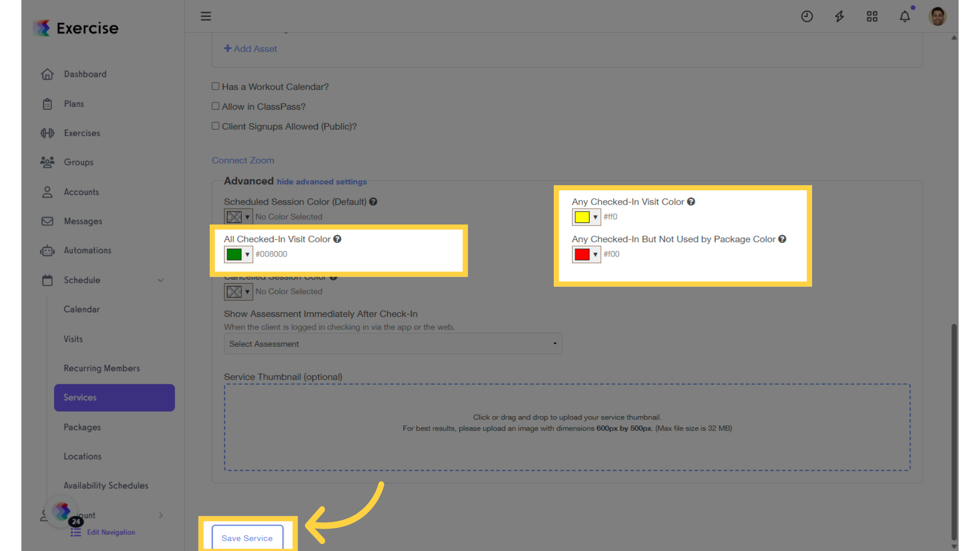Click the service thumbnail upload area
980x551 pixels.
click(567, 427)
